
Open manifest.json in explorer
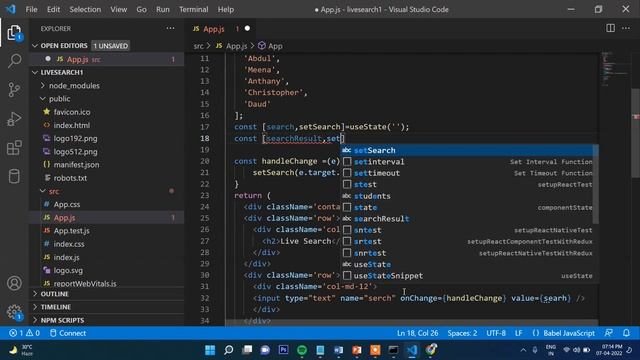click(76, 165)
